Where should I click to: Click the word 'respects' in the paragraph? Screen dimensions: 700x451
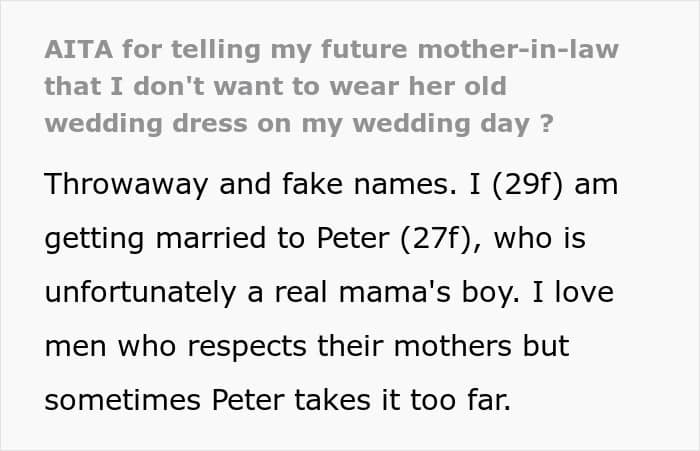[x=247, y=347]
